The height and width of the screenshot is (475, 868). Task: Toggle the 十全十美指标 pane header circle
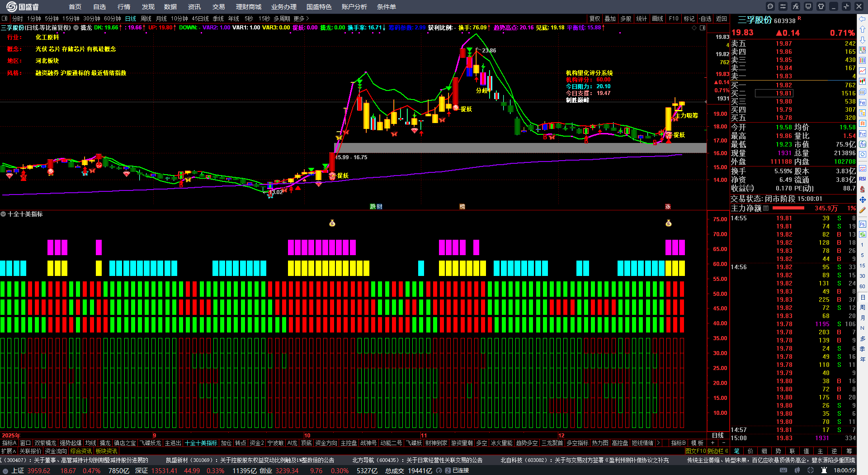(x=3, y=214)
